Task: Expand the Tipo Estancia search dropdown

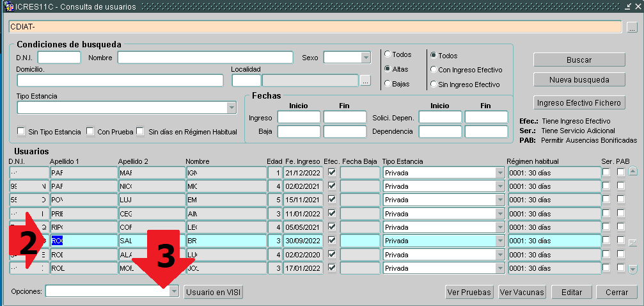Action: (231, 108)
